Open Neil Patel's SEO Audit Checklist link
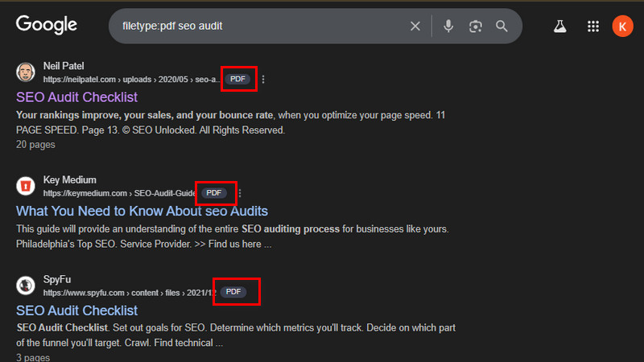Viewport: 644px width, 362px height. click(x=76, y=97)
